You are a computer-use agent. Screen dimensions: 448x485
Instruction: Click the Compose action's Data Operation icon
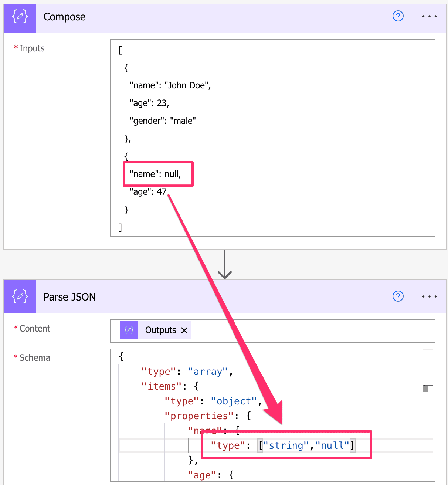point(20,16)
